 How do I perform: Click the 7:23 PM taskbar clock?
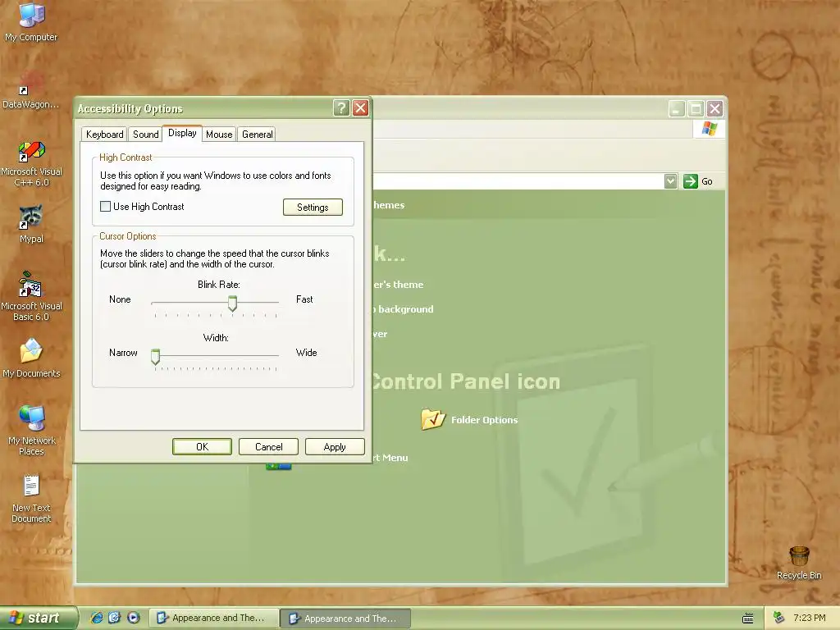(810, 618)
